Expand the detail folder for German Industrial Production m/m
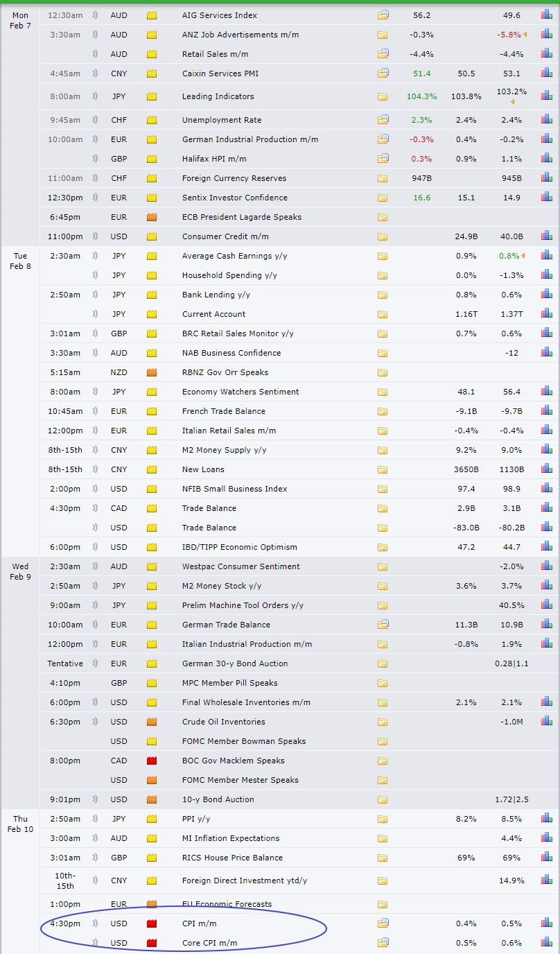The image size is (560, 954). tap(383, 139)
